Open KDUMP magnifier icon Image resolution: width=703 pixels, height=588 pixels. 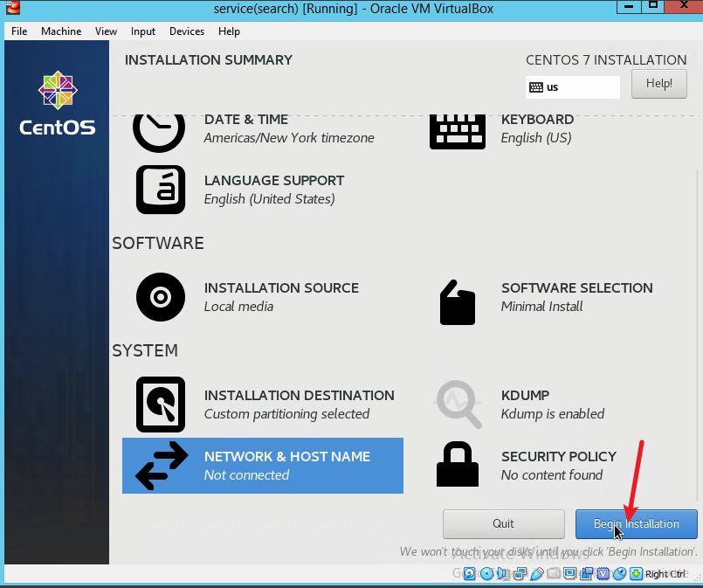[458, 405]
